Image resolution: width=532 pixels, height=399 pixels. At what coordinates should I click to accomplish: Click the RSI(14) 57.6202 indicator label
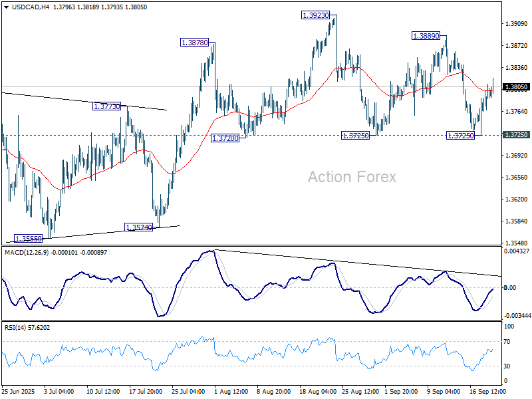coord(27,328)
